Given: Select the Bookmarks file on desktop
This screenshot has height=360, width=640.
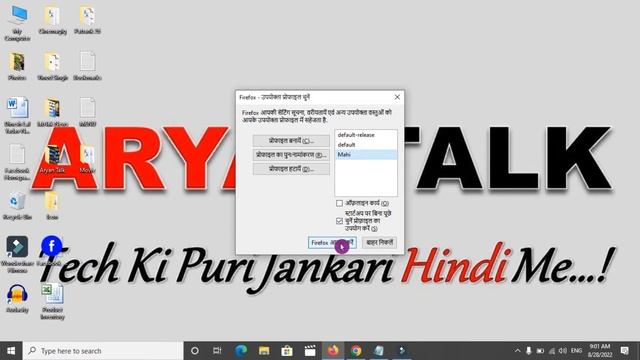Looking at the screenshot, I should (87, 65).
